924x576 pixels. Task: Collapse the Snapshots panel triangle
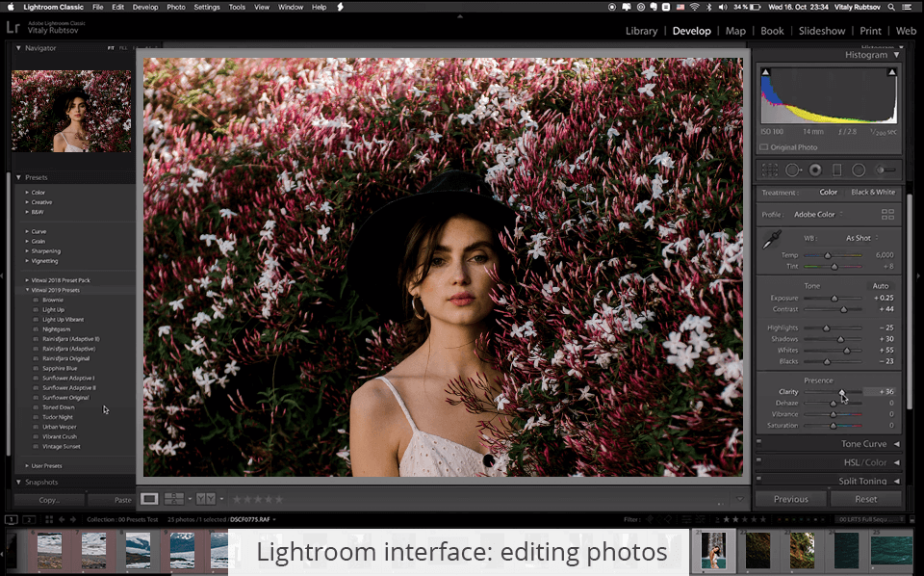[18, 482]
